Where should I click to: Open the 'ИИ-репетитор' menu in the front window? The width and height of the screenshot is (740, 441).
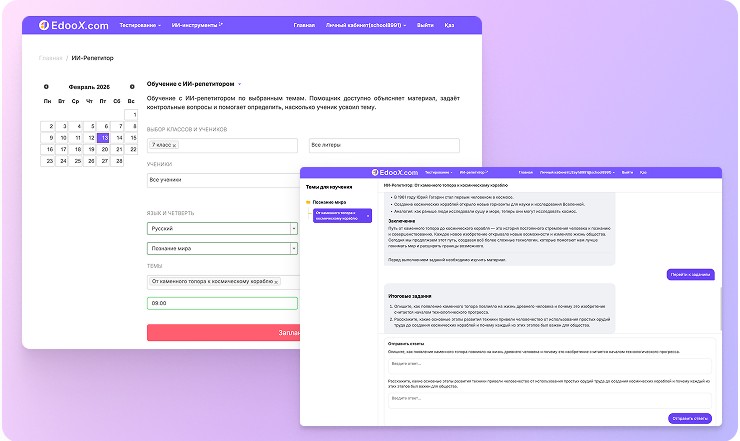474,172
